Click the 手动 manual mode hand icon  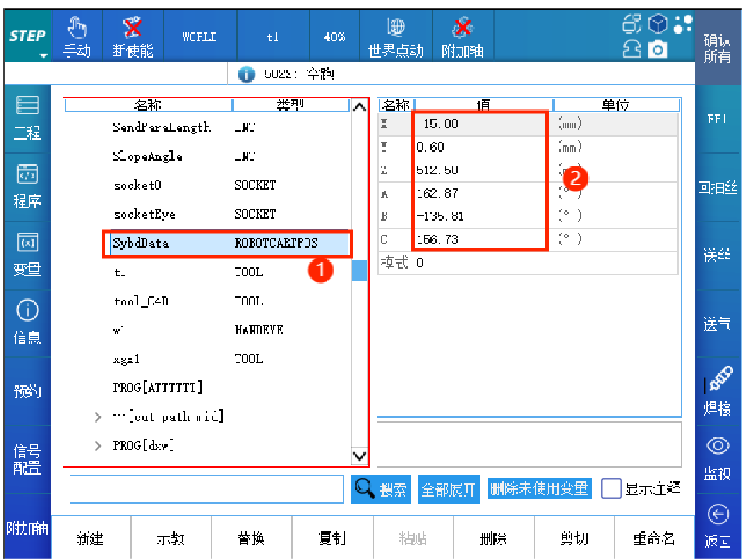pyautogui.click(x=77, y=28)
